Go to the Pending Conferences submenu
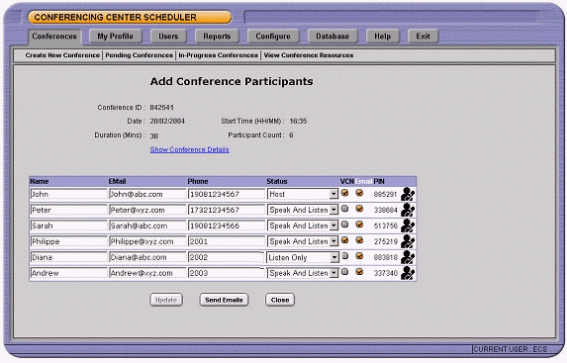This screenshot has width=567, height=363. pyautogui.click(x=139, y=55)
